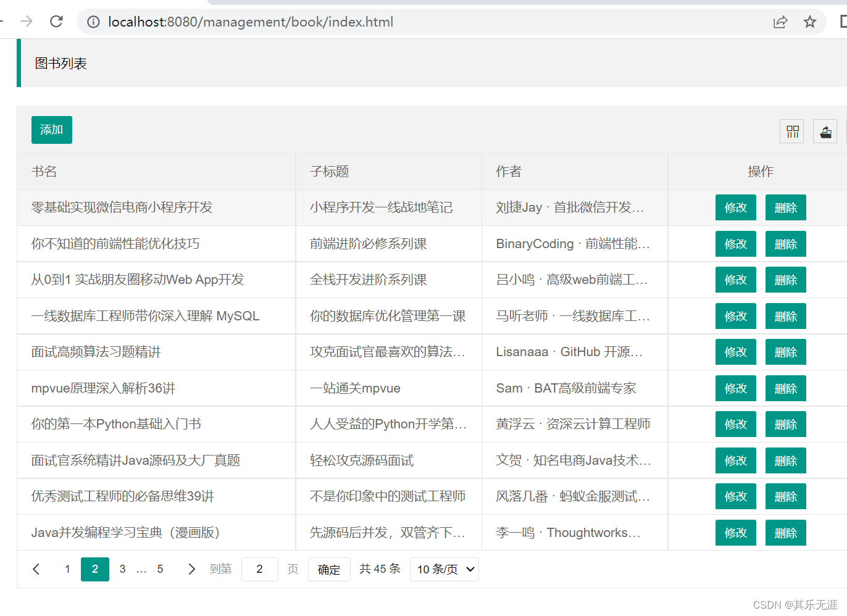The height and width of the screenshot is (616, 847).
Task: Edit the 从0到1 实战朋友圈 row
Action: coord(736,280)
